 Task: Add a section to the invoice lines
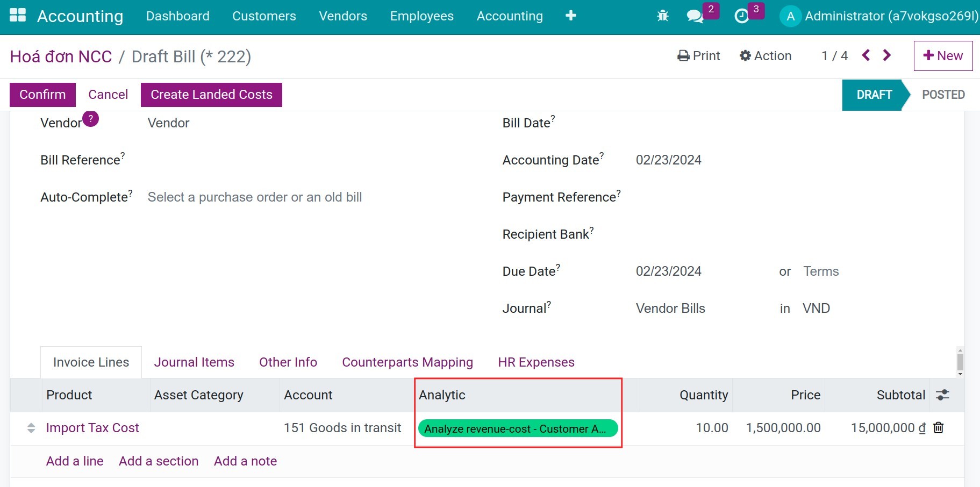[x=158, y=461]
